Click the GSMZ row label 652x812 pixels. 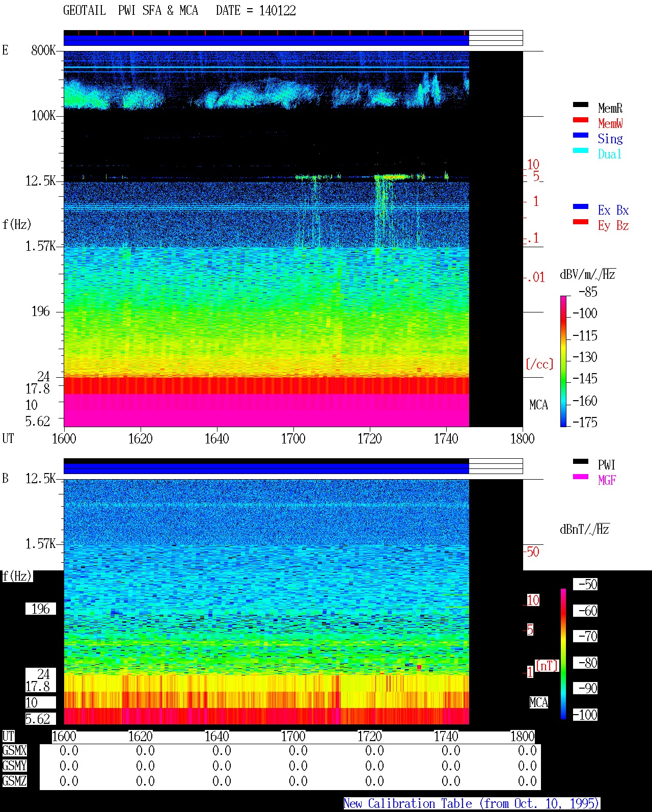tap(14, 781)
